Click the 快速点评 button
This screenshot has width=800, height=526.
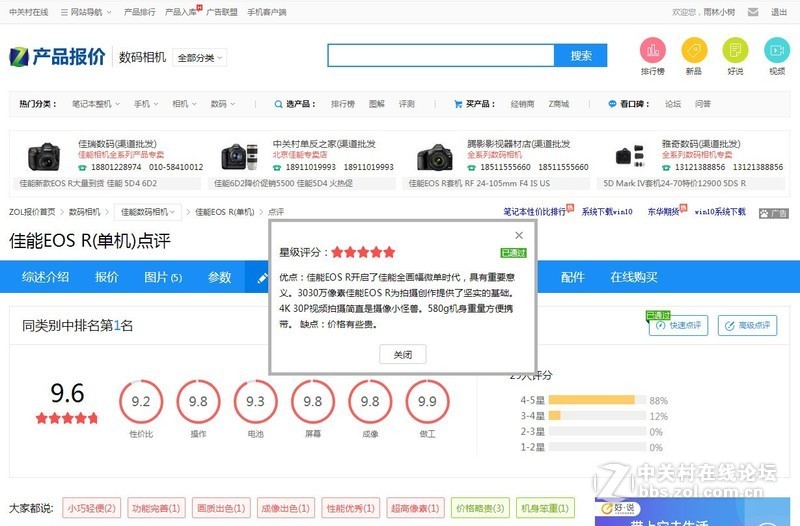(x=678, y=325)
